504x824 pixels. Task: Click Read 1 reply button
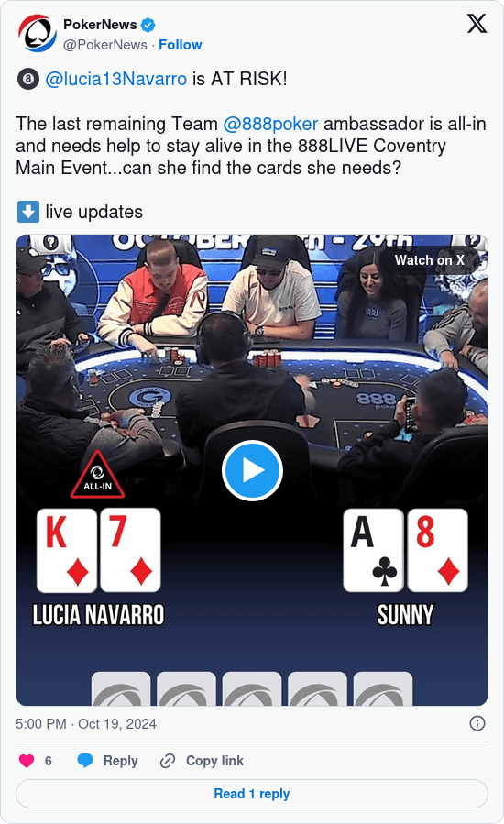(252, 794)
